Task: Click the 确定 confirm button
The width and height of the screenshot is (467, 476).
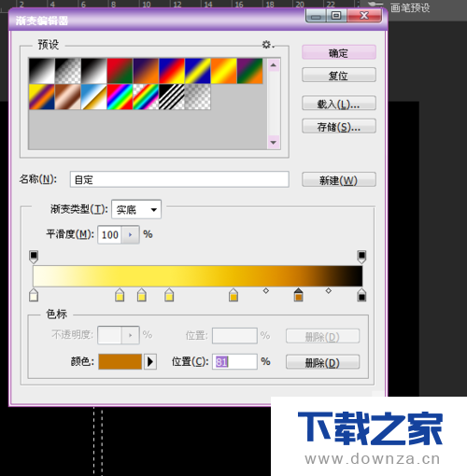Action: tap(339, 52)
